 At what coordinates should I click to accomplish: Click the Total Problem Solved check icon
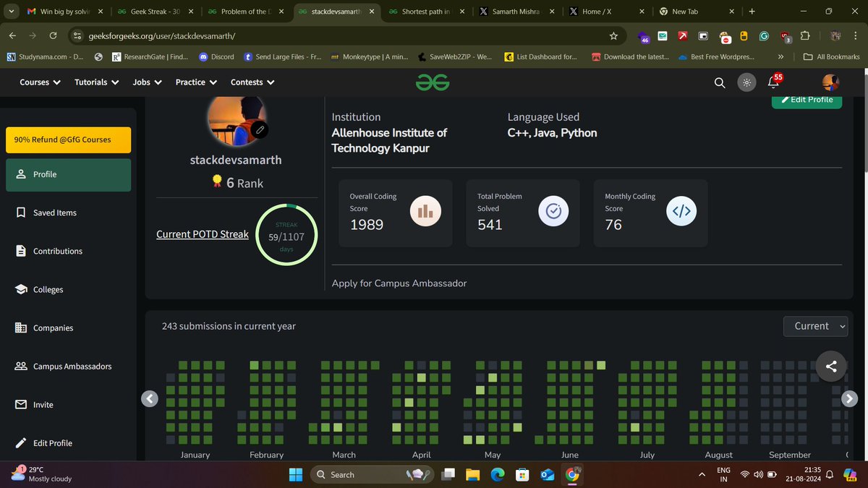tap(553, 211)
